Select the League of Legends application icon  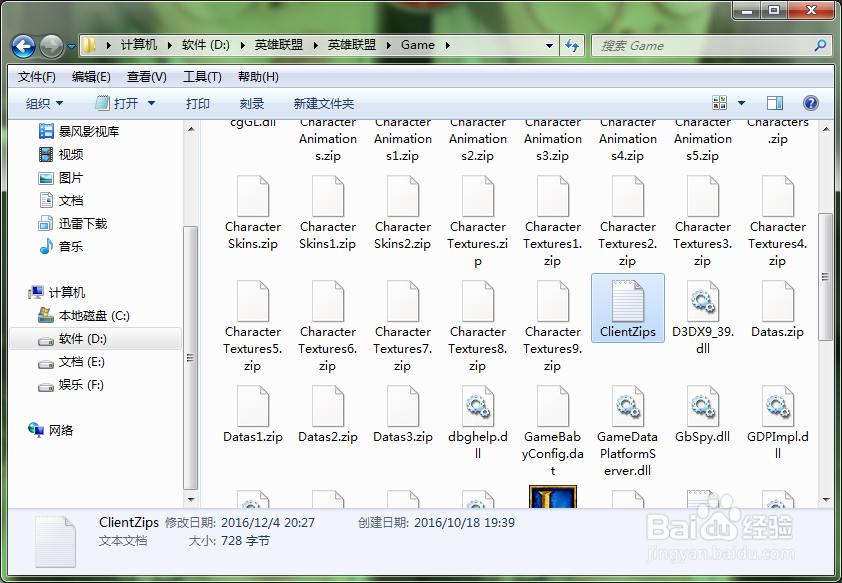(553, 497)
